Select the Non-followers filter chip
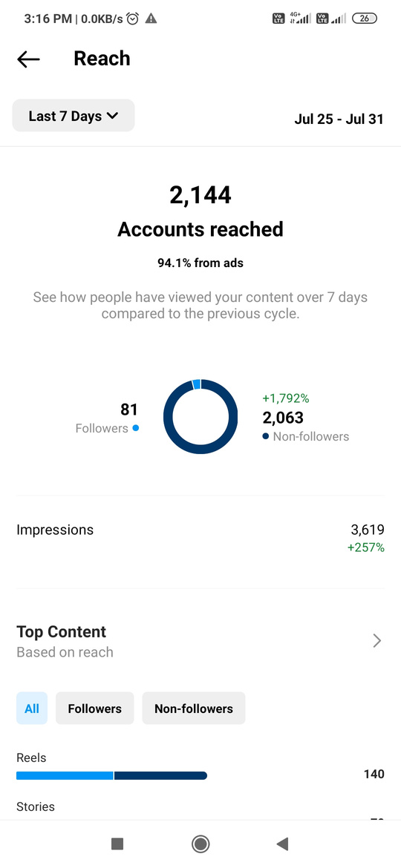This screenshot has width=401, height=868. pyautogui.click(x=194, y=708)
